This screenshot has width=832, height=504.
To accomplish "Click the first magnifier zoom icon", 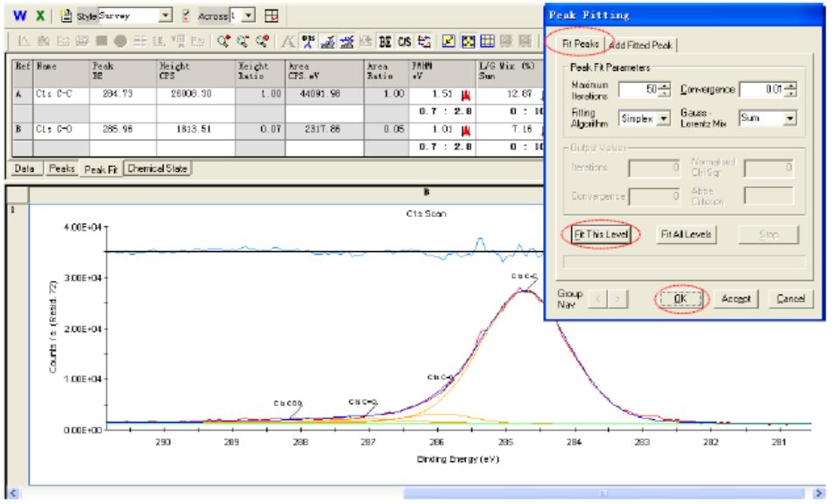I will pos(225,39).
